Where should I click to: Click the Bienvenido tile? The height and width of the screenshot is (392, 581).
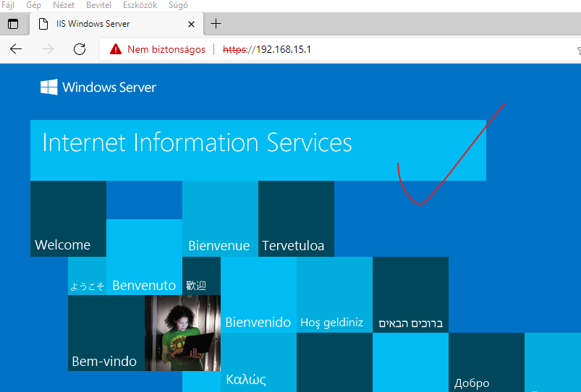258,294
